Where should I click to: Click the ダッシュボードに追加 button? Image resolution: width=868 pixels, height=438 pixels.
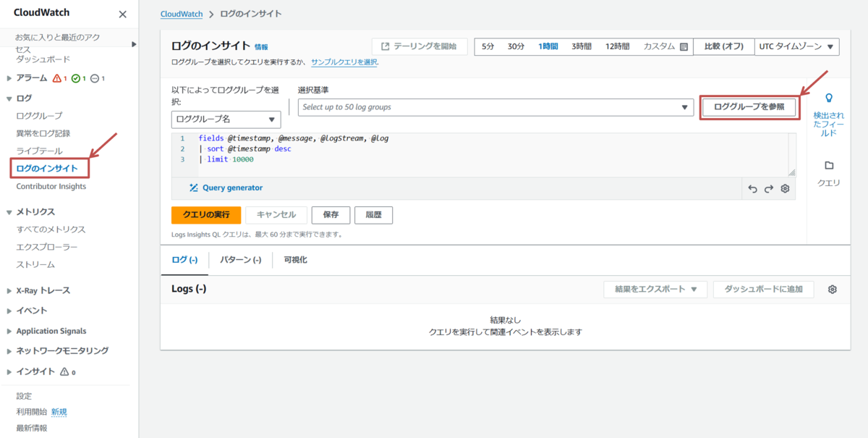764,289
